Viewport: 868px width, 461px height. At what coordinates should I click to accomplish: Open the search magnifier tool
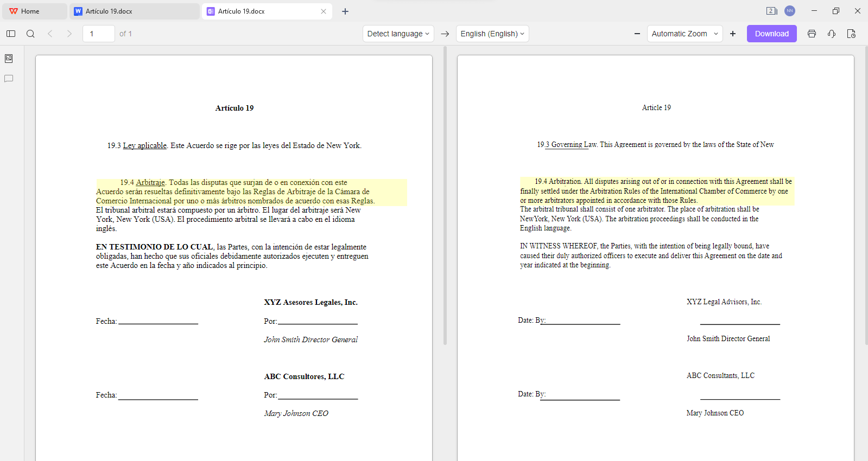(30, 34)
